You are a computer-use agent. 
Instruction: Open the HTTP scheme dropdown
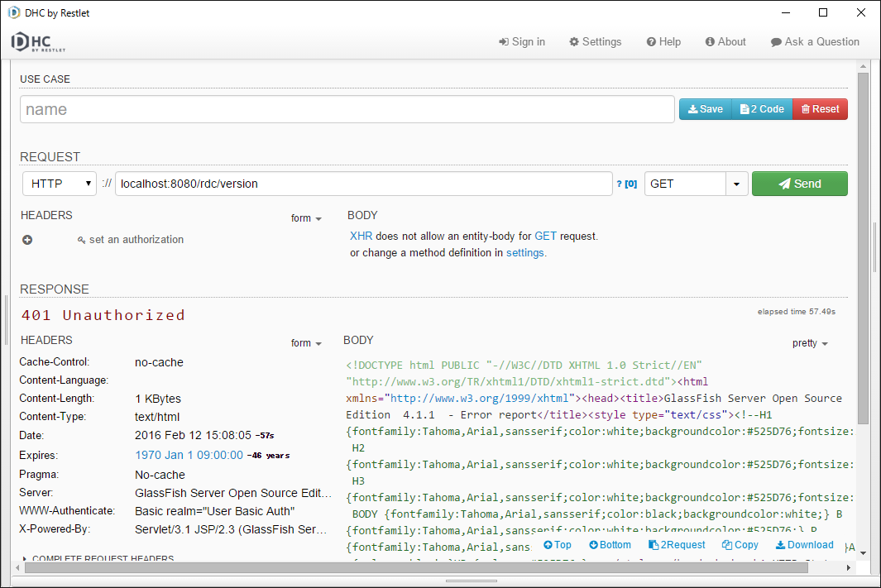pos(60,184)
